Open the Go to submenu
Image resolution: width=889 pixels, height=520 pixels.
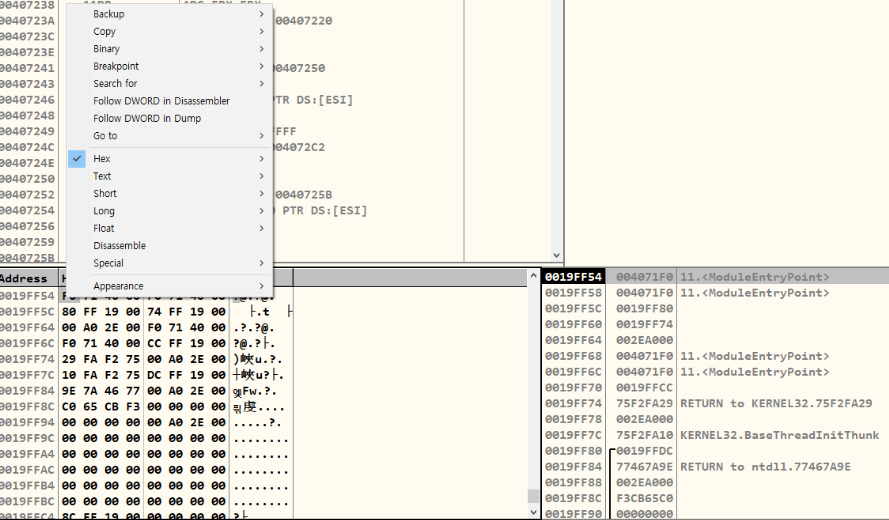(170, 136)
